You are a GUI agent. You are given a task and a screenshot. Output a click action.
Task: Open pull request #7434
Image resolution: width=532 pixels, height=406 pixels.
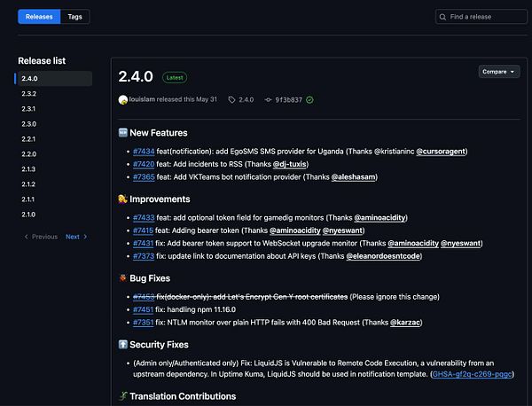[x=144, y=152]
